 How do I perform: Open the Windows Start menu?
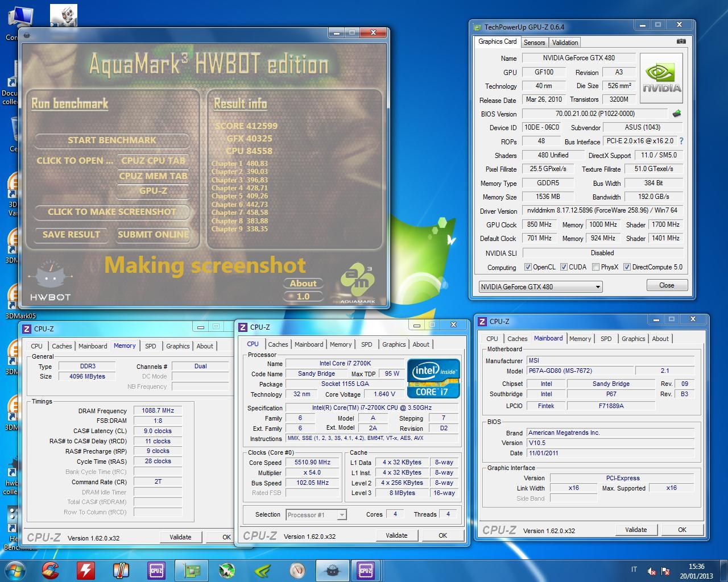tap(16, 569)
